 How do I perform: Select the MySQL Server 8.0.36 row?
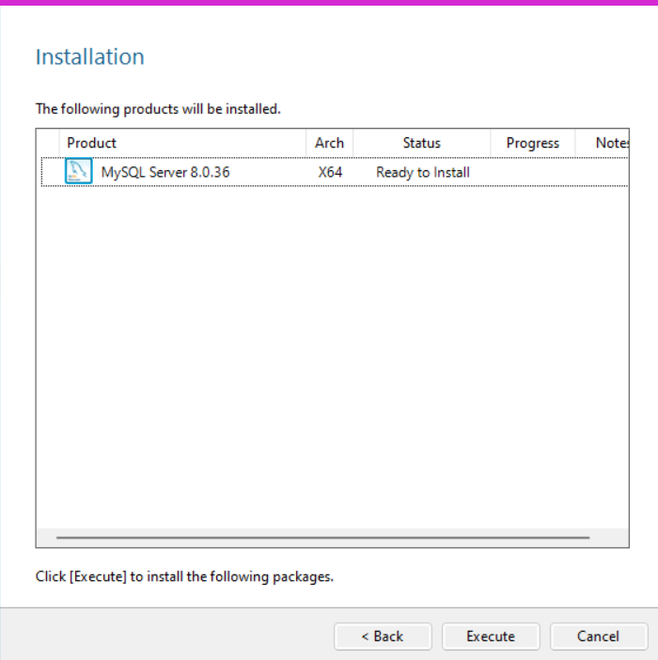335,172
